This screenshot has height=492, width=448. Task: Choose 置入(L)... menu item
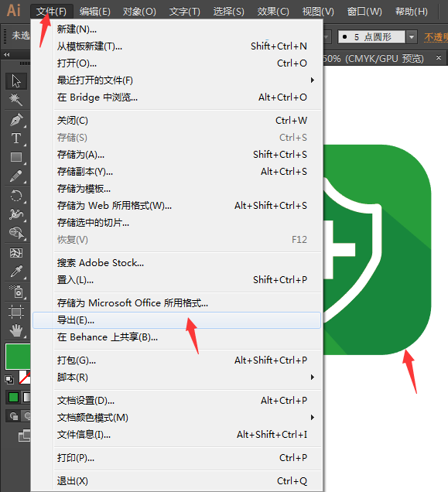pyautogui.click(x=176, y=280)
